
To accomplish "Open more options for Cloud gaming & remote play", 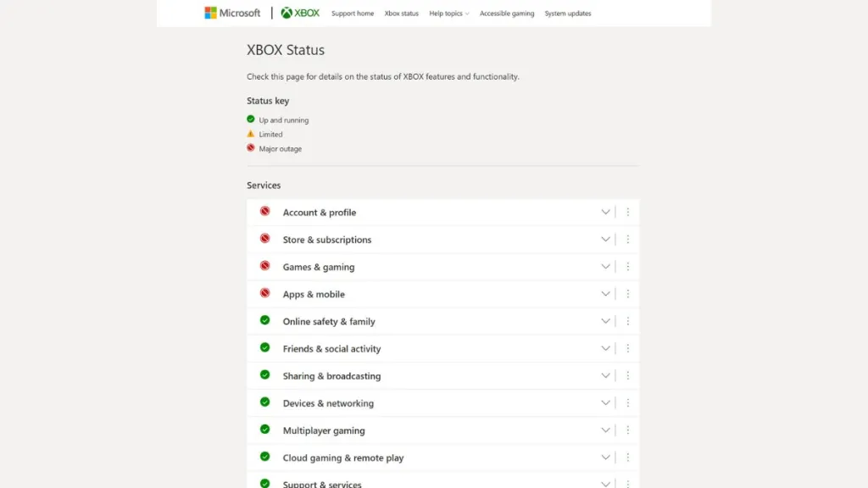I will (628, 457).
